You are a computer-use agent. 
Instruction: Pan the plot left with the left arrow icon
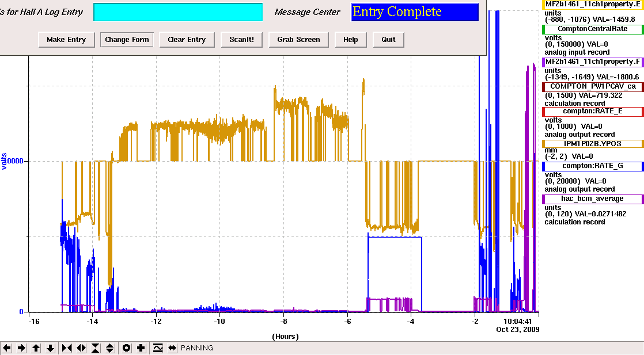tap(7, 348)
